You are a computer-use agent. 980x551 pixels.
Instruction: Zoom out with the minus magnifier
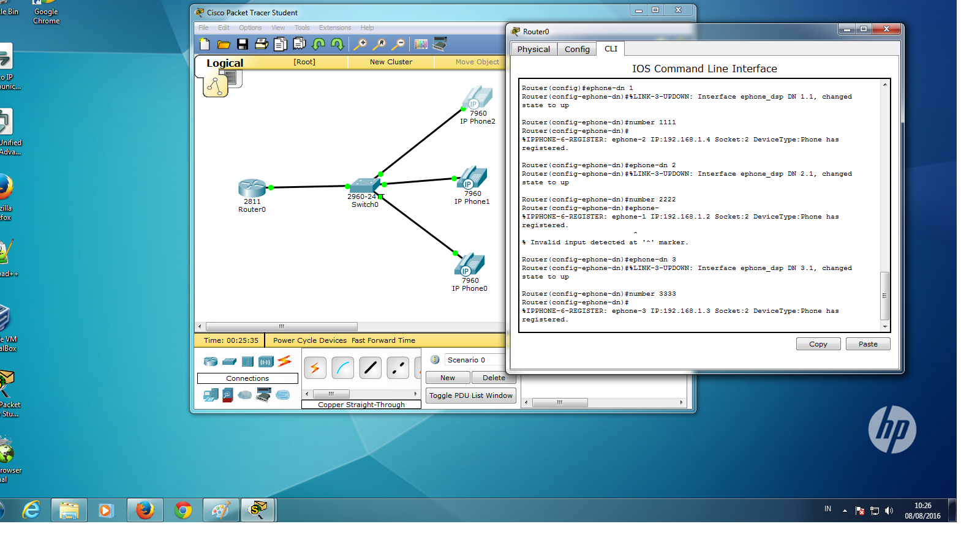399,44
